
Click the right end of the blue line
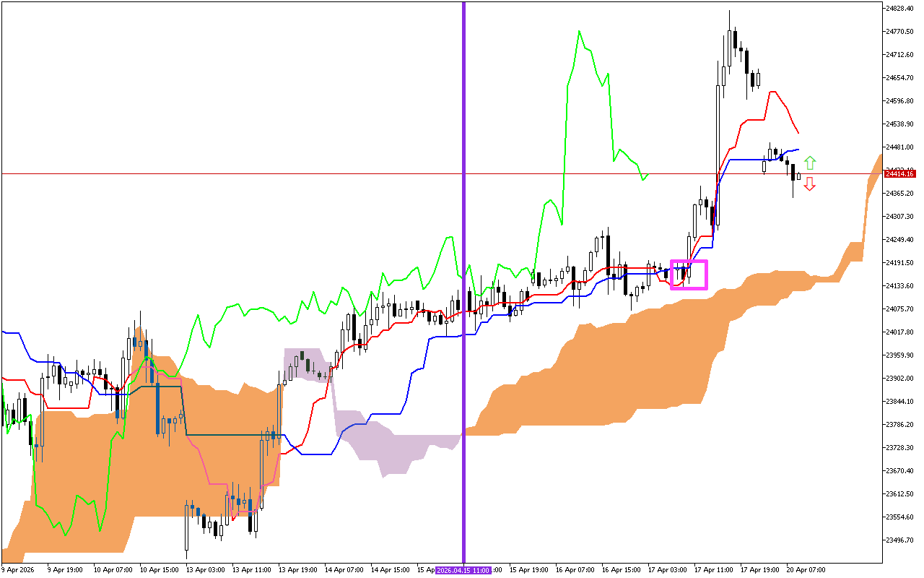pos(798,150)
